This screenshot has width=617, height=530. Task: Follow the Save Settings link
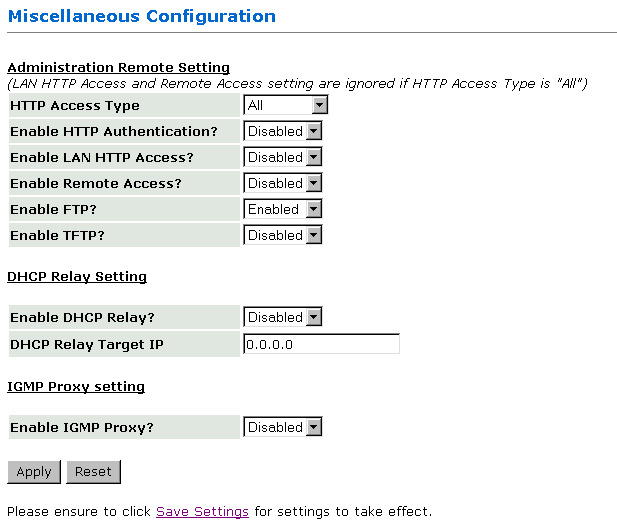point(202,511)
